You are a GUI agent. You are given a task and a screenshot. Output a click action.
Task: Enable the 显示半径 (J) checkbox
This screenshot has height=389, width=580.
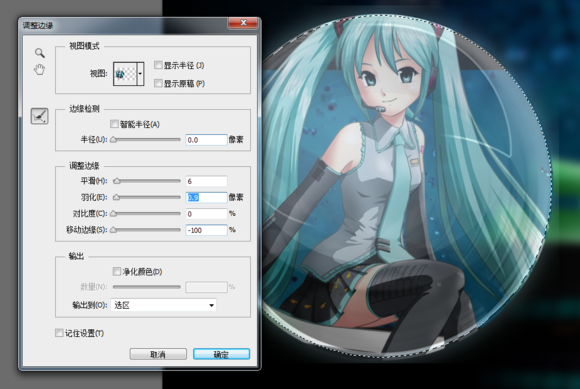158,65
